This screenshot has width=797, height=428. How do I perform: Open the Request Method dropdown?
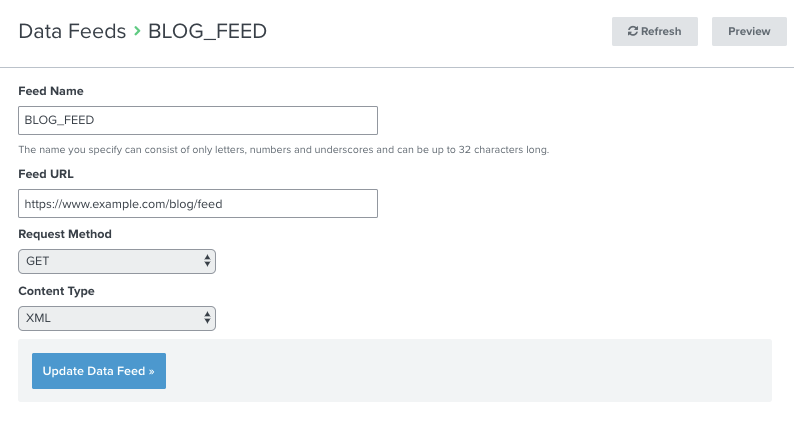pos(117,261)
